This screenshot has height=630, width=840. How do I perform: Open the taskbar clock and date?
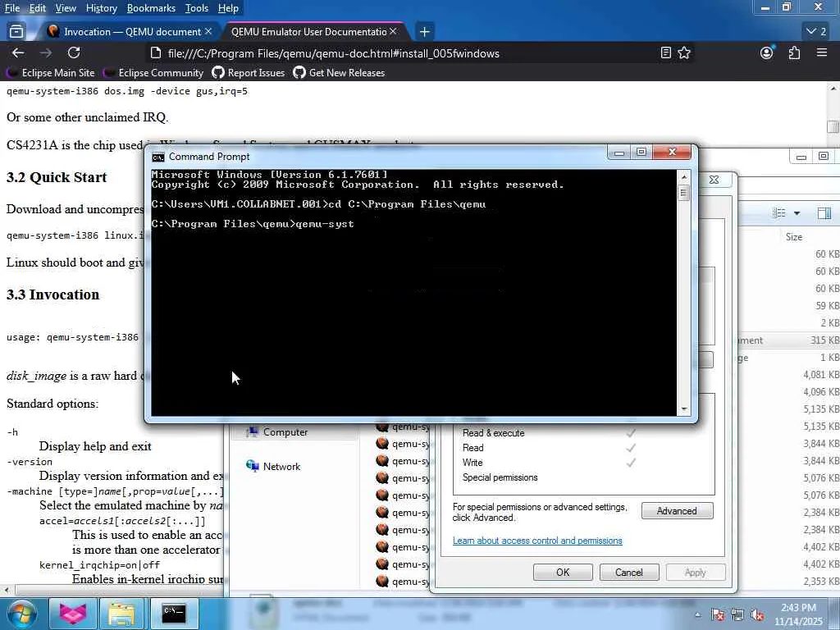click(x=798, y=614)
